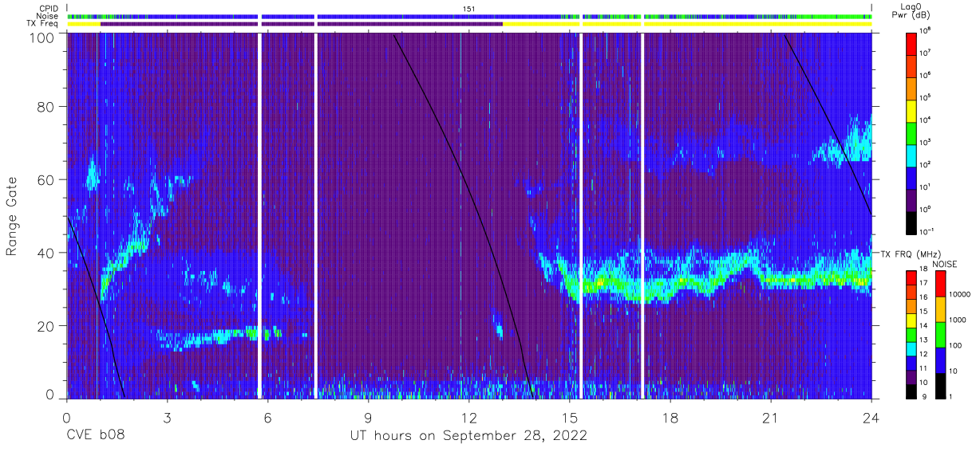
Task: Click the white data gap just before hour 6
Action: 259,215
